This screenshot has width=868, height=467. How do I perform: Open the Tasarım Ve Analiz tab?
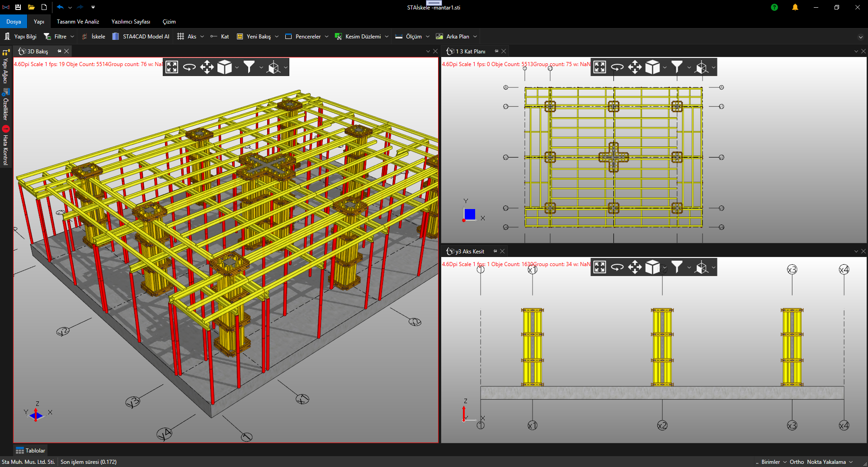point(78,22)
